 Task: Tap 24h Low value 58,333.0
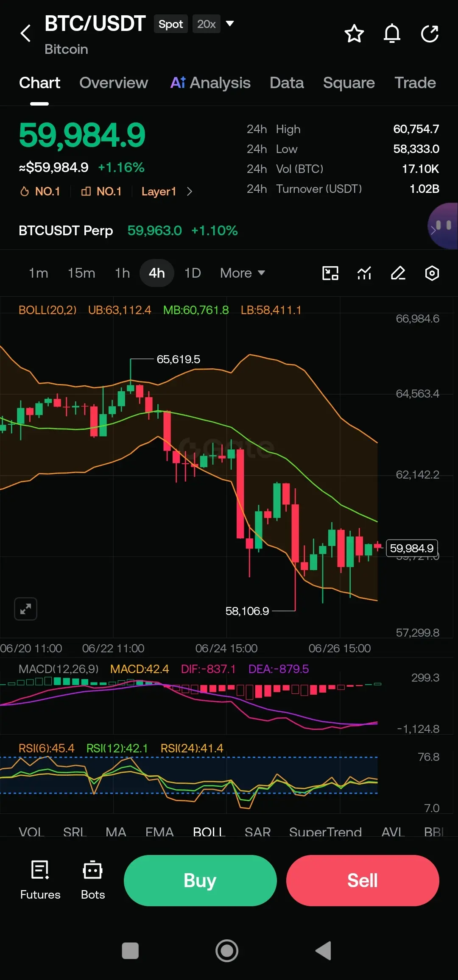[416, 149]
